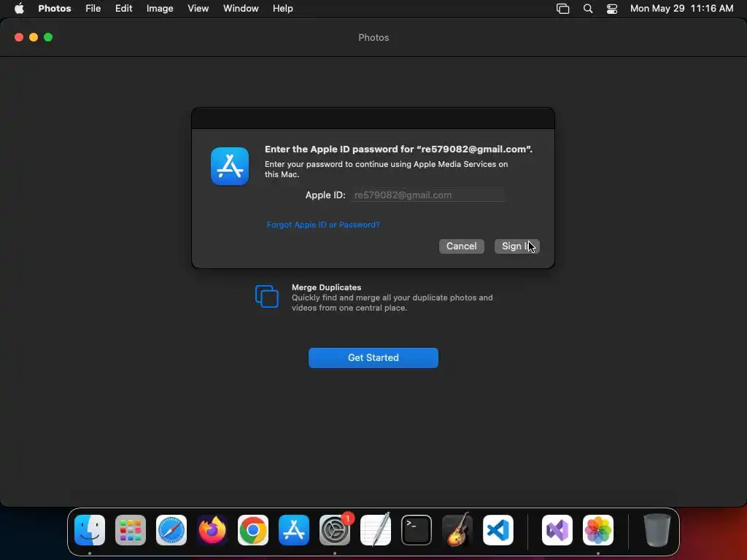Click Forgot Apple ID or Password link

[323, 225]
